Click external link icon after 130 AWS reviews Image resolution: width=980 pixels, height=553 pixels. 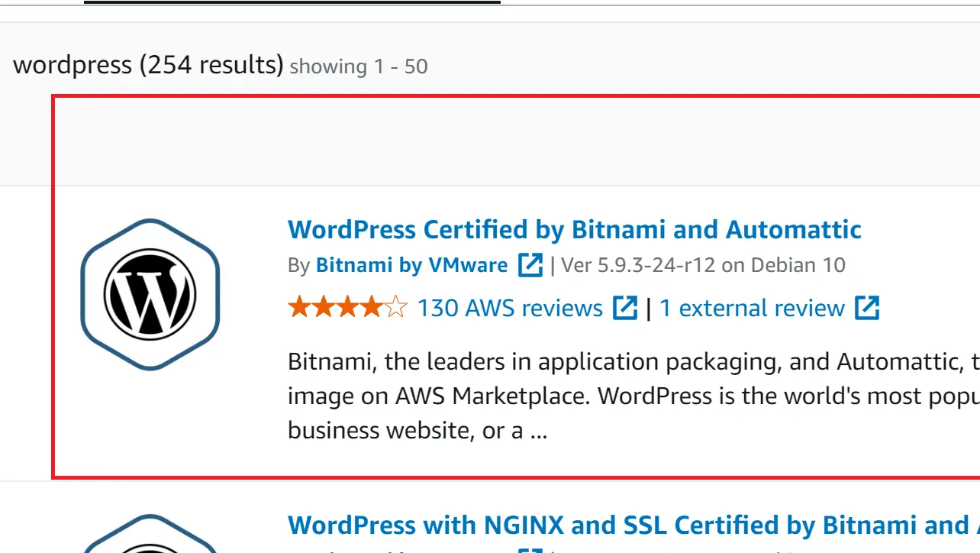click(626, 308)
